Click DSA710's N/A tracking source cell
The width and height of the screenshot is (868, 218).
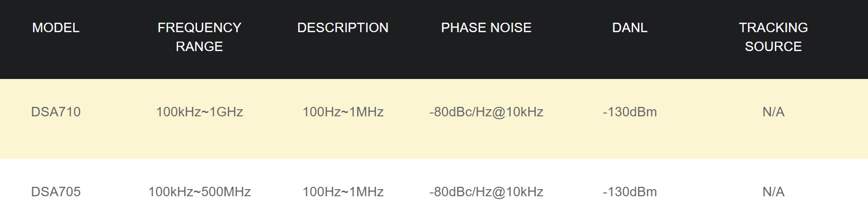pos(773,112)
